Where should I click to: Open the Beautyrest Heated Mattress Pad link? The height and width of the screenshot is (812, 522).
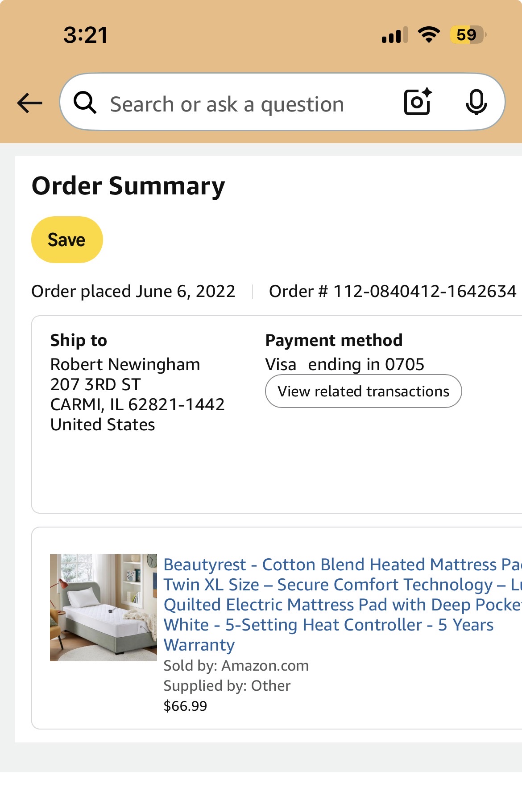tap(343, 604)
